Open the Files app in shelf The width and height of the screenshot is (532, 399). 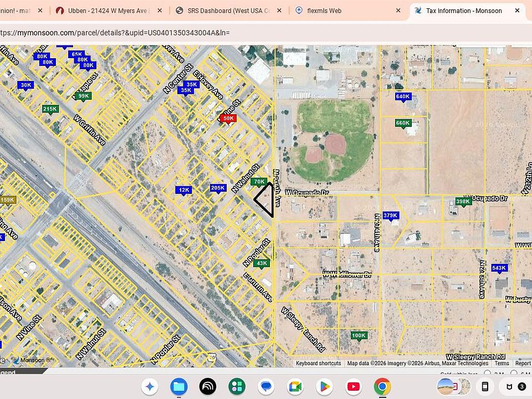[179, 387]
